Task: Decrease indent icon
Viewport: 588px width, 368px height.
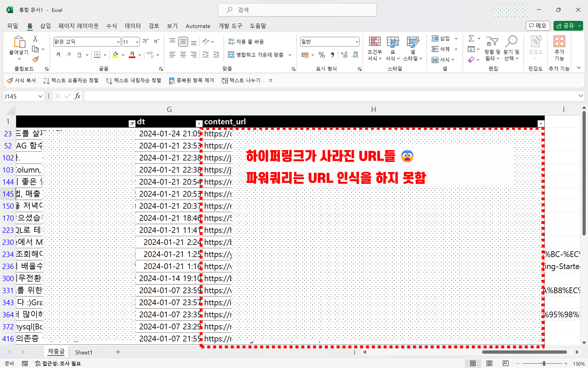Action: coord(205,55)
